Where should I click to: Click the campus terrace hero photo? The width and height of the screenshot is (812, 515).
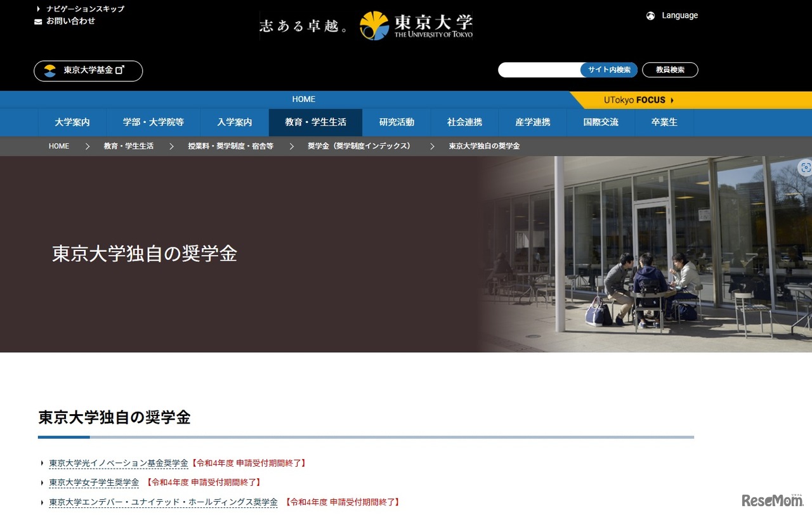tap(646, 254)
